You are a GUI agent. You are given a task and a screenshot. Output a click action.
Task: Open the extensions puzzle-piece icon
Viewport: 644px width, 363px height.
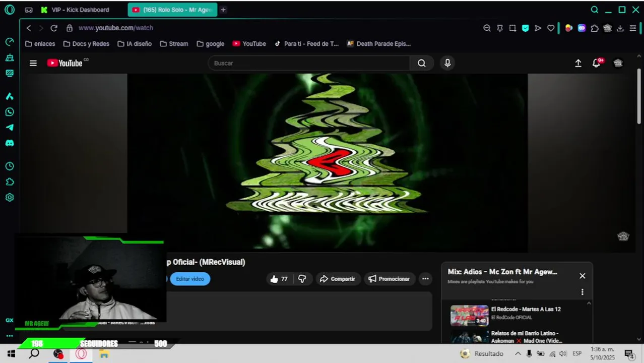(x=595, y=28)
